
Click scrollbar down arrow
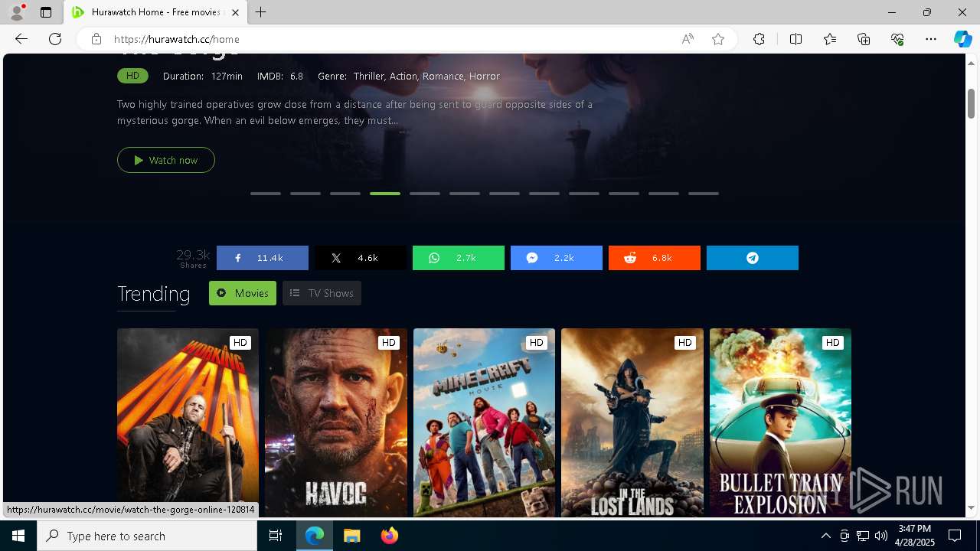[971, 507]
